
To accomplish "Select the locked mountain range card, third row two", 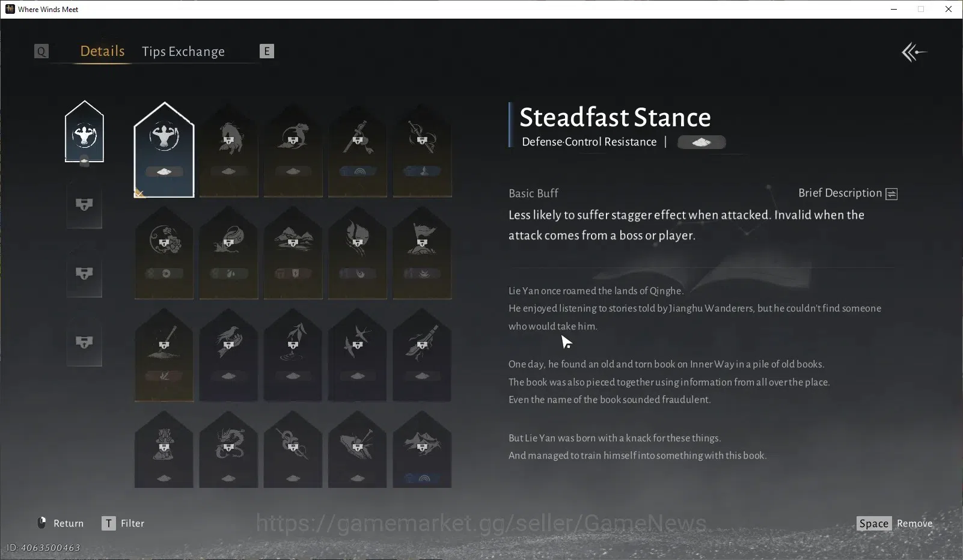I will [293, 252].
